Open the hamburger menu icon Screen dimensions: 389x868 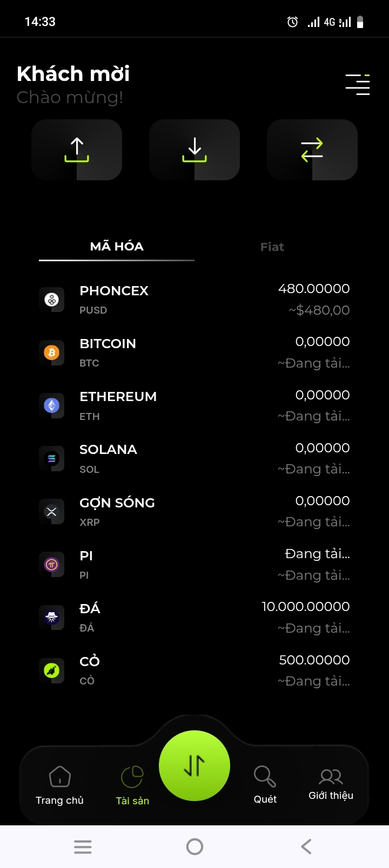pyautogui.click(x=358, y=85)
